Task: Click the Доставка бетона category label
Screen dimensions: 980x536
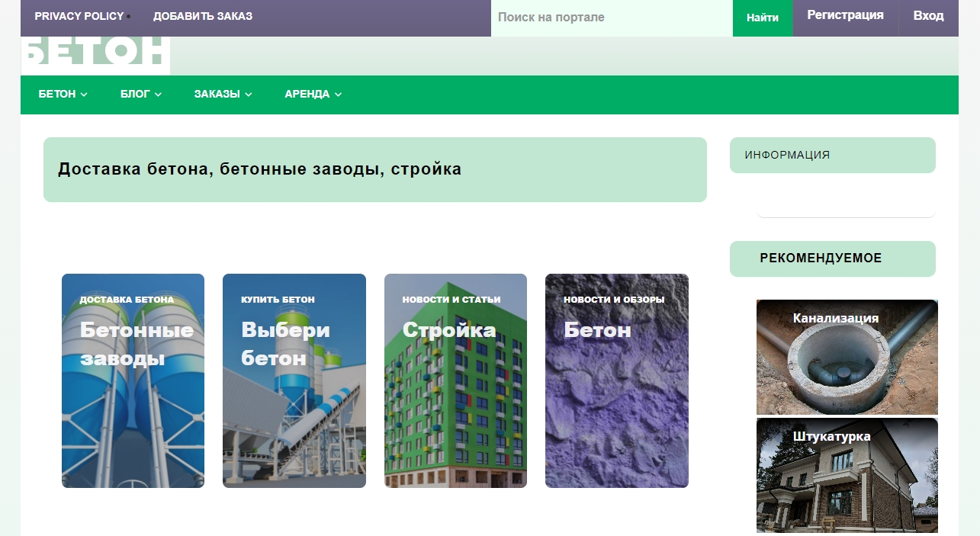Action: click(127, 300)
